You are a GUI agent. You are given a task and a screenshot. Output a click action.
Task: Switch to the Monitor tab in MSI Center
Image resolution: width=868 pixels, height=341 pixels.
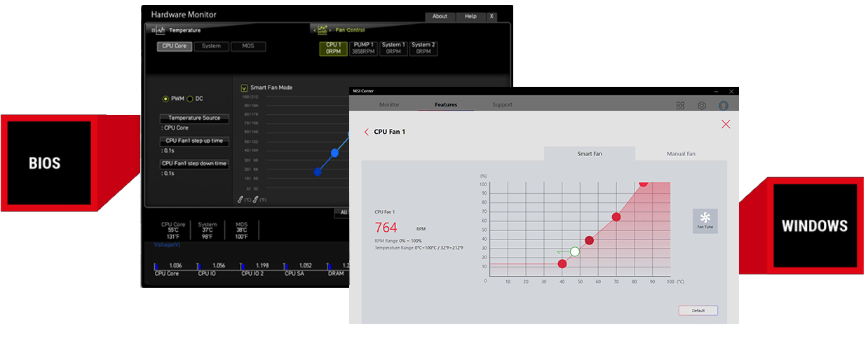[x=389, y=105]
